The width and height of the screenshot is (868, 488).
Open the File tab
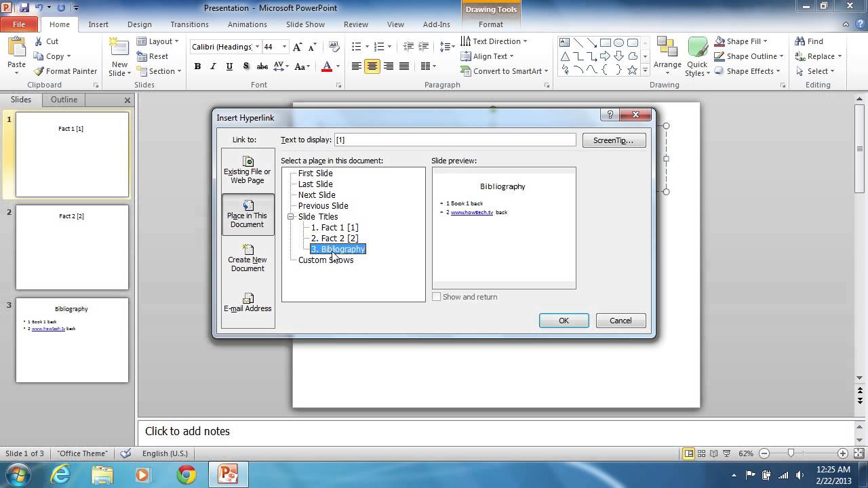tap(19, 24)
